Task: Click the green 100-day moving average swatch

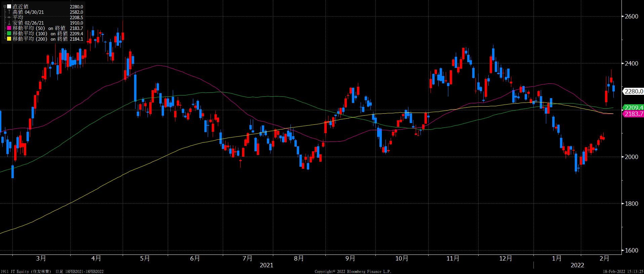Action: tap(9, 34)
